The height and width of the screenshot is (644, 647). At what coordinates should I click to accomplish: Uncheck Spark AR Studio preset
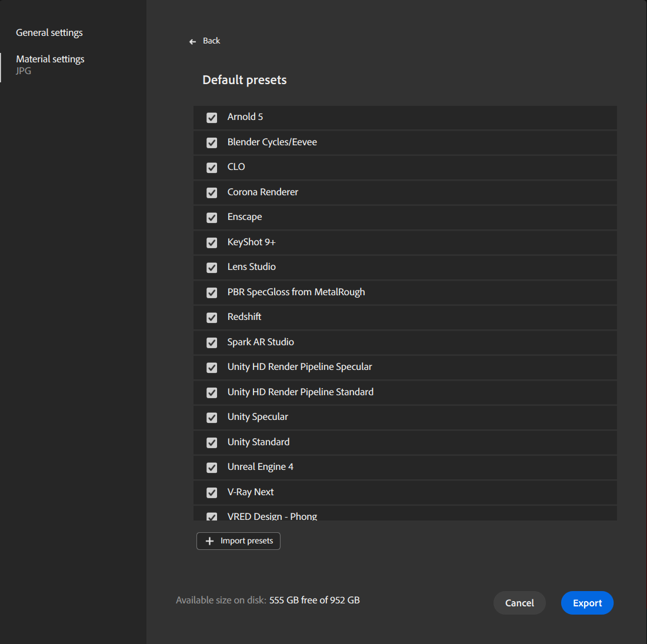coord(212,343)
